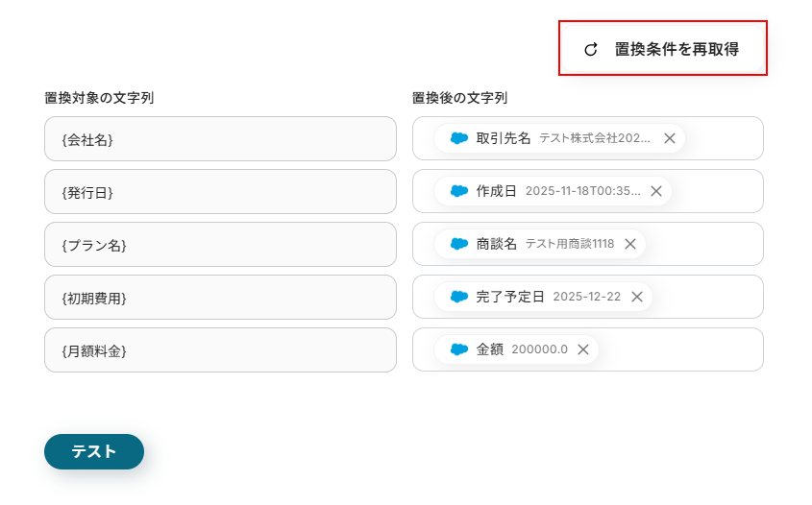Clear the 金額 chip with its X
The height and width of the screenshot is (505, 812).
click(x=583, y=349)
